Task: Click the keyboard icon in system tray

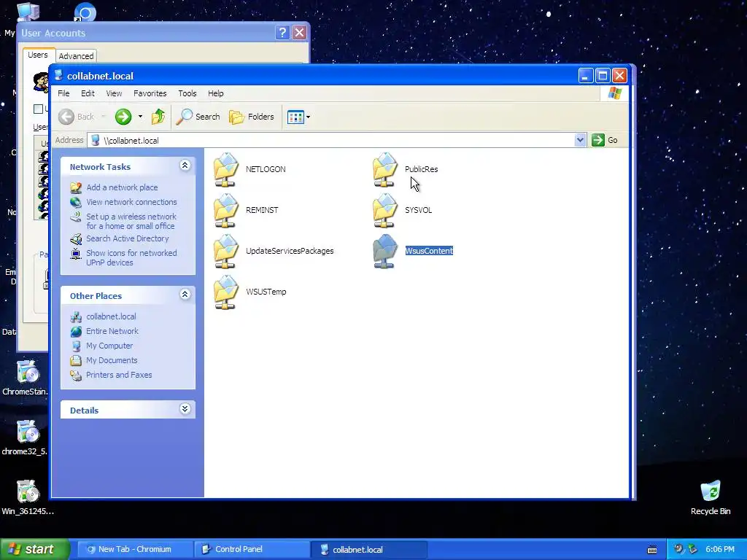Action: tap(652, 550)
